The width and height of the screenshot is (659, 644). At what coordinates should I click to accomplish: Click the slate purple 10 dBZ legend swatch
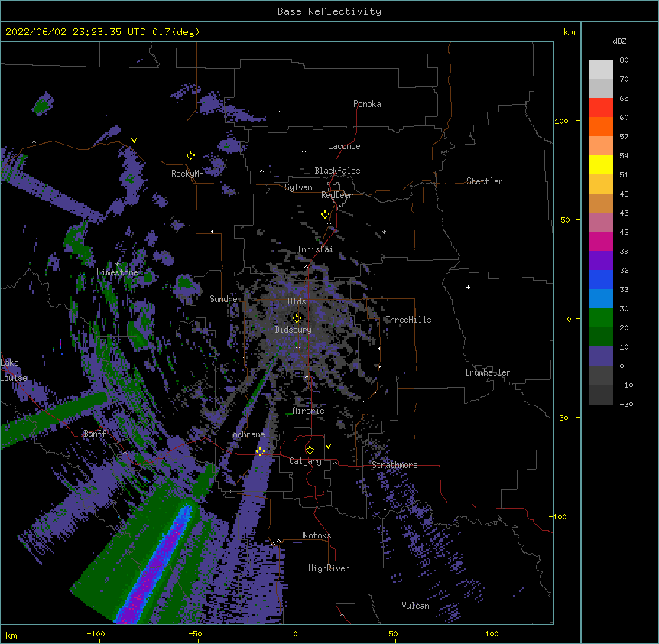[601, 356]
